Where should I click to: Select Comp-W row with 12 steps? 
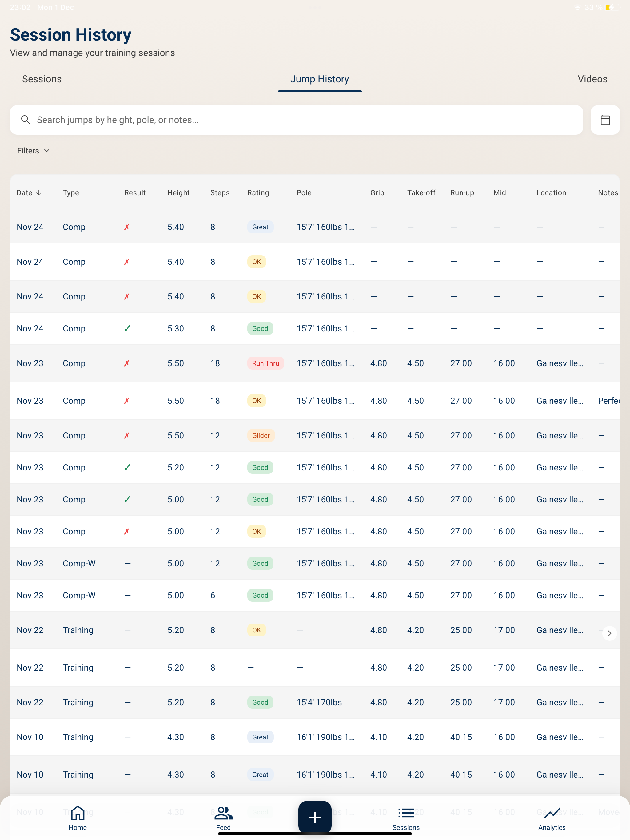tap(315, 564)
